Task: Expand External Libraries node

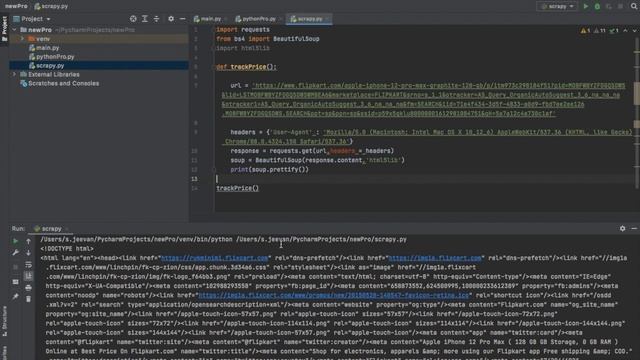Action: coord(15,74)
